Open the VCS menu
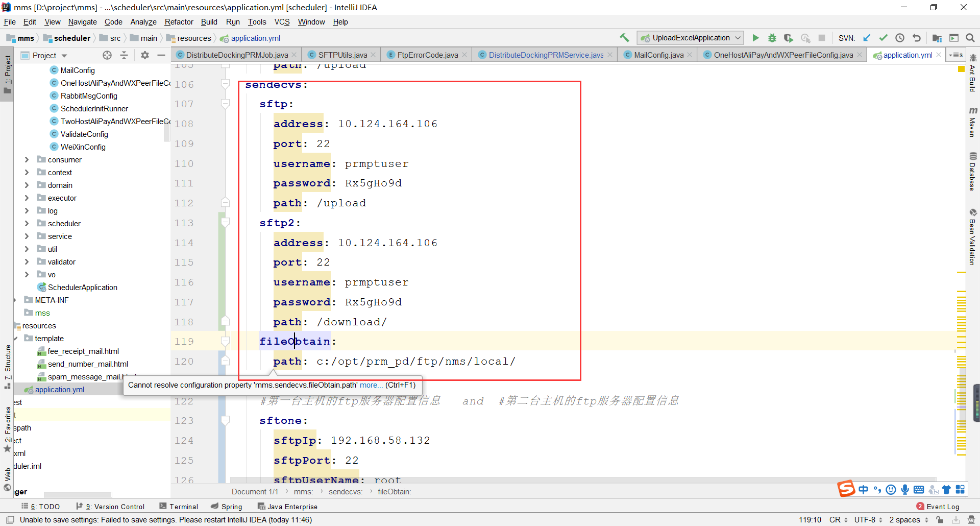The width and height of the screenshot is (980, 526). [282, 22]
